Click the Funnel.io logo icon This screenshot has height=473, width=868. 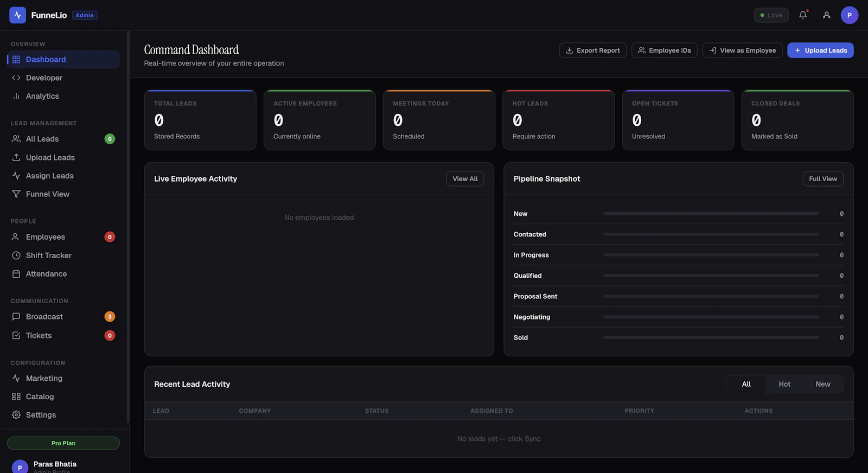pyautogui.click(x=17, y=15)
